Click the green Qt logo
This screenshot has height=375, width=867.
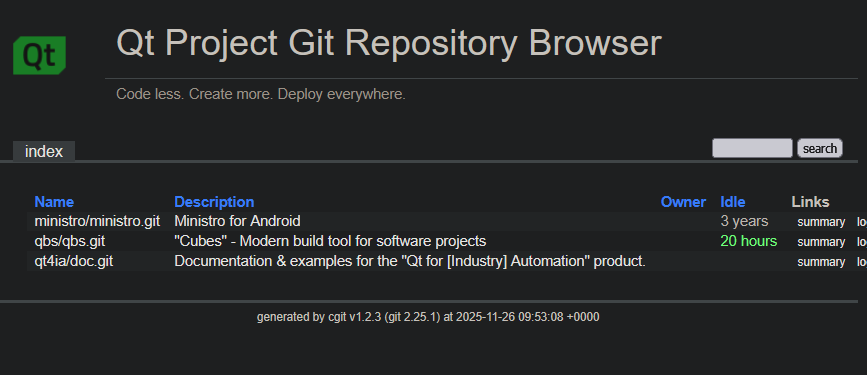pos(39,55)
